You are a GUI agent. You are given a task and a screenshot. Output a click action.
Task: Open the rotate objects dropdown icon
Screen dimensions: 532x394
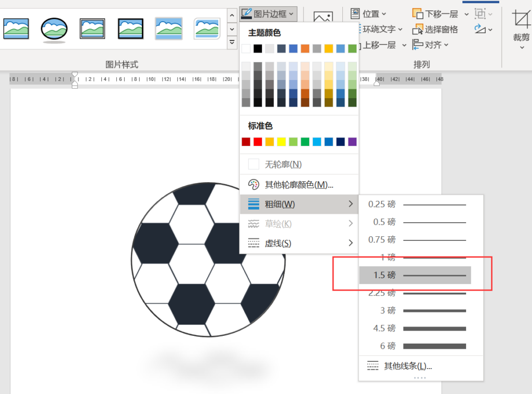tap(483, 29)
